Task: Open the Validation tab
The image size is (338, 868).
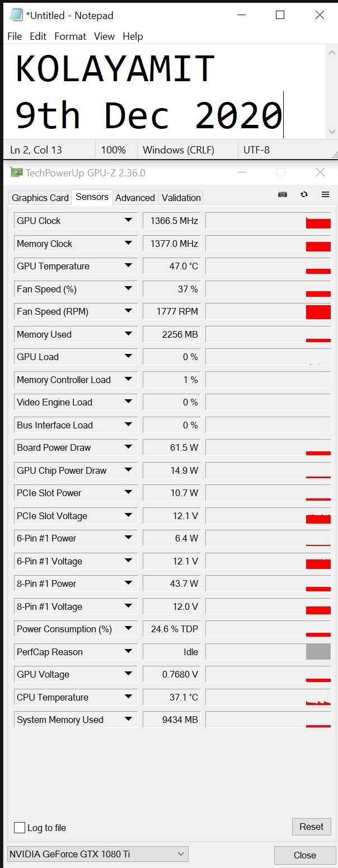Action: point(181,198)
